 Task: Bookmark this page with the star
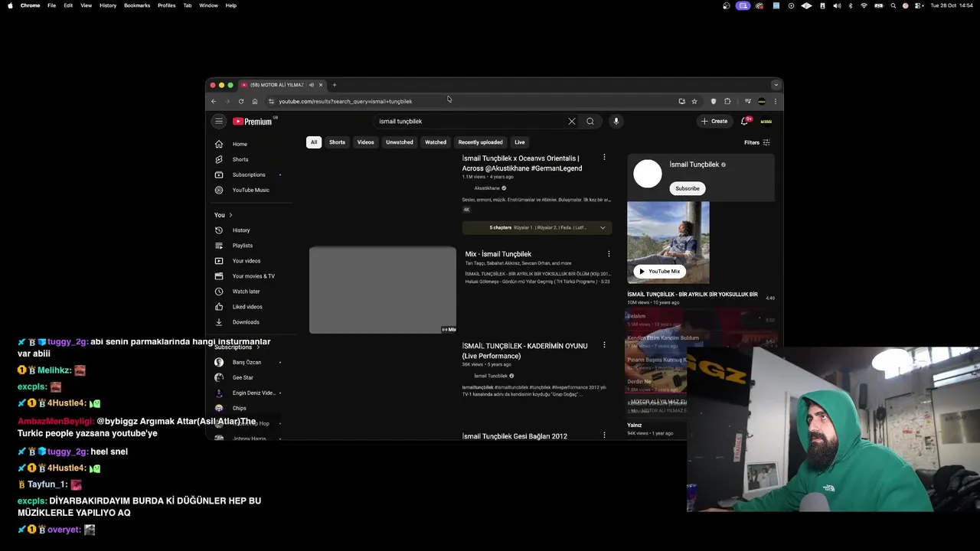(694, 101)
